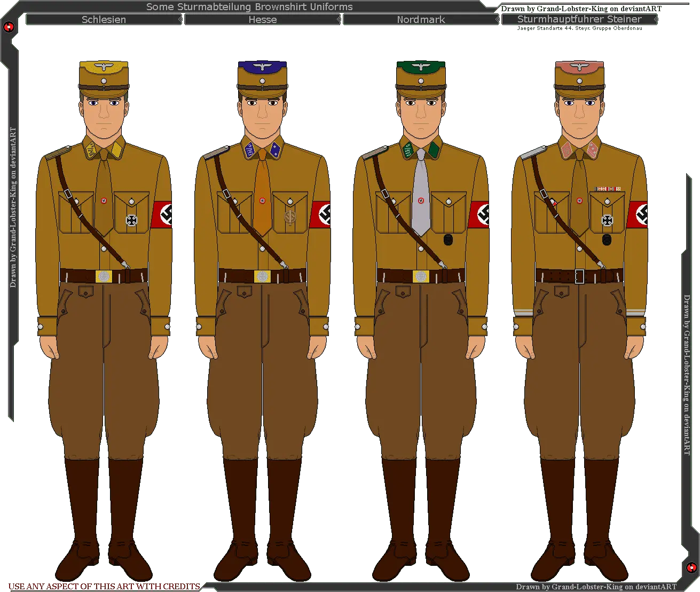Click the rectangular belt buckle on Steiner figure

[x=579, y=276]
